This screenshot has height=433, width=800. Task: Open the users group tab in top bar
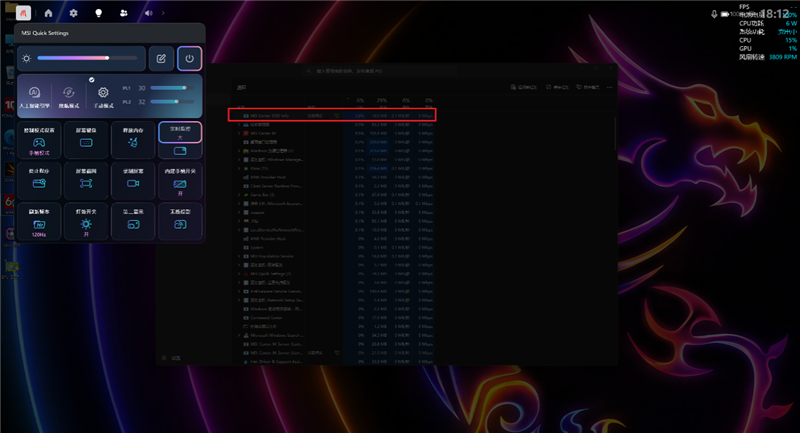tap(123, 13)
